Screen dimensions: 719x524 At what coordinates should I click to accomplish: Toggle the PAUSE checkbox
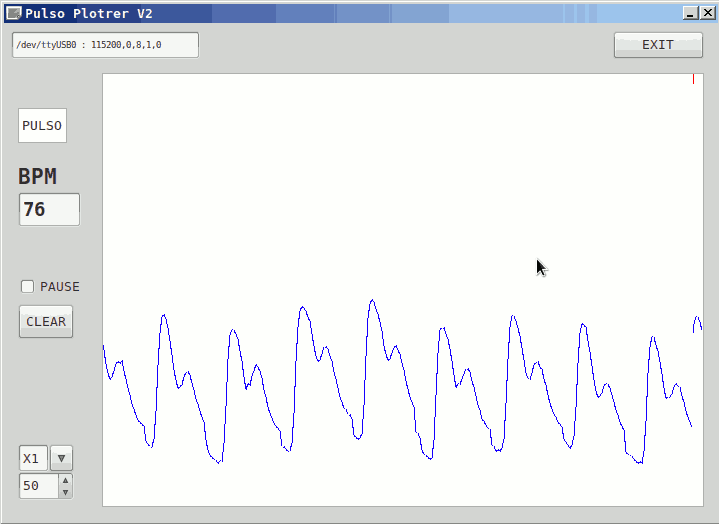tap(28, 287)
